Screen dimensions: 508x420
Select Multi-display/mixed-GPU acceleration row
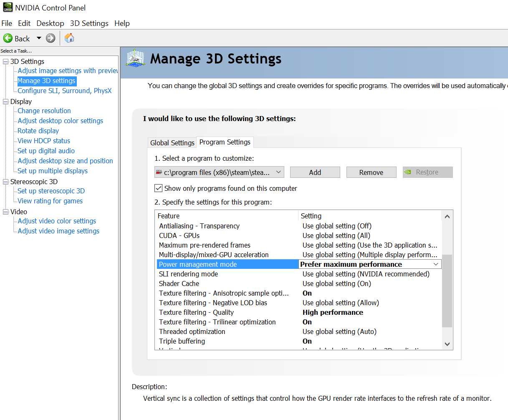tap(298, 255)
